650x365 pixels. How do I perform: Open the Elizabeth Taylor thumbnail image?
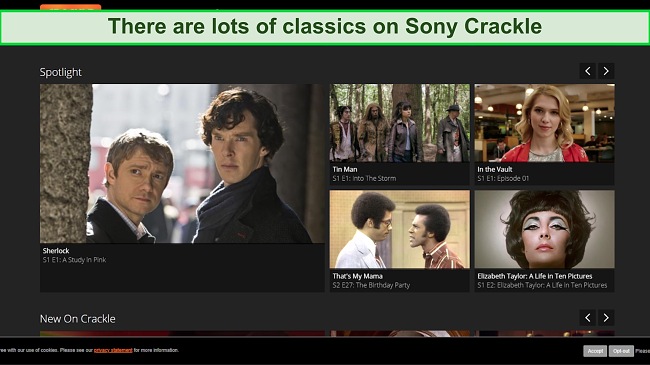544,229
